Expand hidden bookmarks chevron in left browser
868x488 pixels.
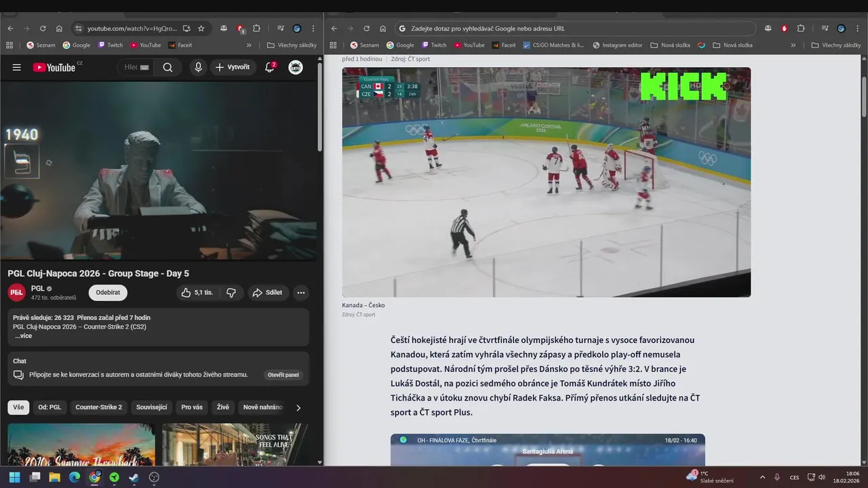[x=249, y=45]
